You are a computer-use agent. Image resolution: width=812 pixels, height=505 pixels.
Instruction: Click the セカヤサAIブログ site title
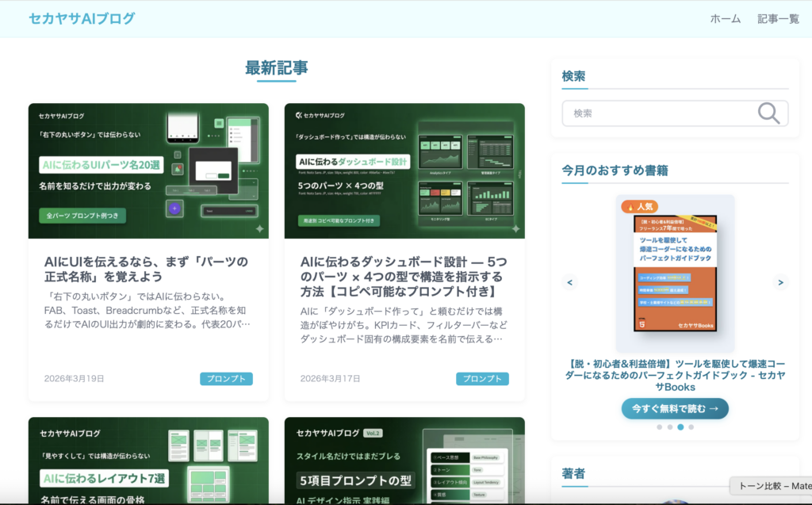[x=82, y=19]
